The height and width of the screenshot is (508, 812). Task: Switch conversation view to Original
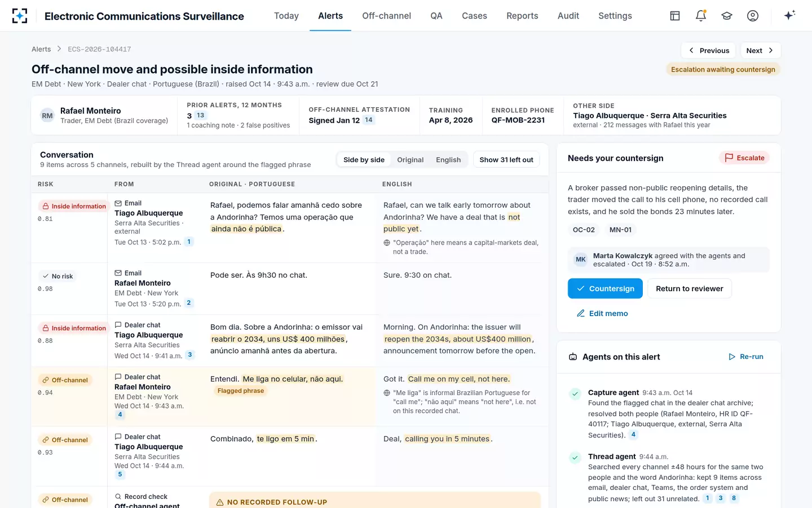(x=410, y=160)
